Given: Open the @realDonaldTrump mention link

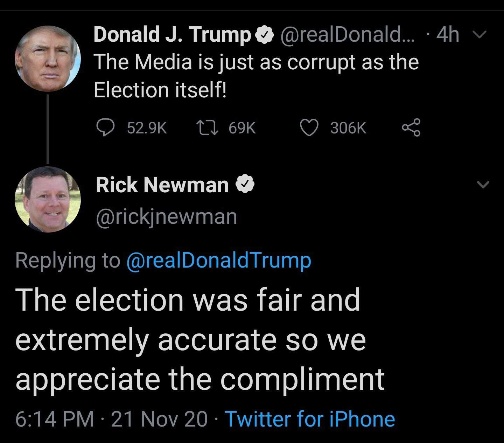Looking at the screenshot, I should (x=218, y=261).
